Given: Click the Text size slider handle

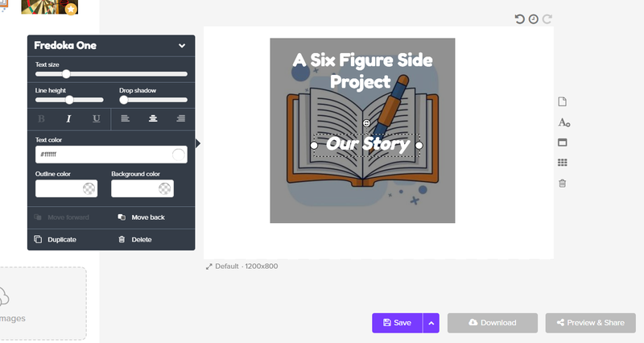Looking at the screenshot, I should 66,74.
